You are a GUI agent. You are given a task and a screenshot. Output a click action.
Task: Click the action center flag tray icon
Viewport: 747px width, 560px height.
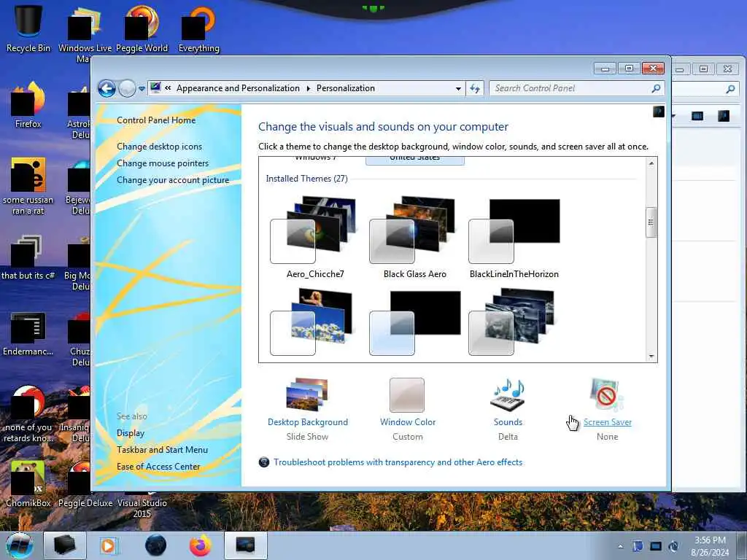(638, 546)
